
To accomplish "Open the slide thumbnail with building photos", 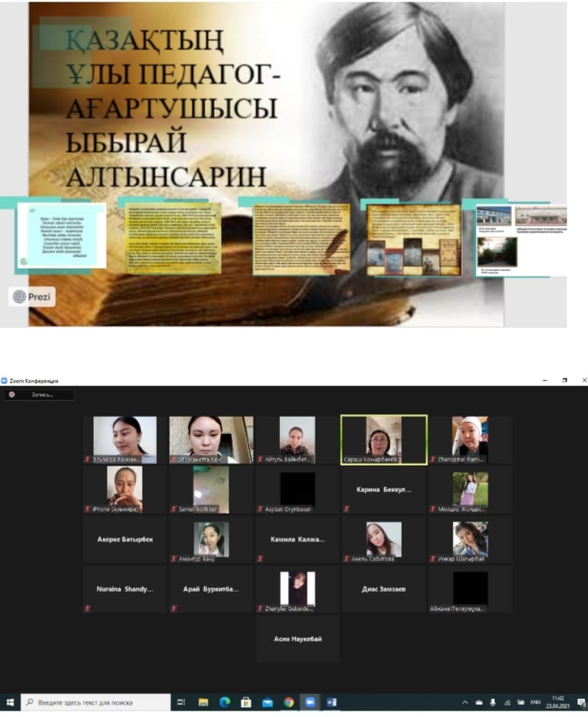I will [x=521, y=240].
